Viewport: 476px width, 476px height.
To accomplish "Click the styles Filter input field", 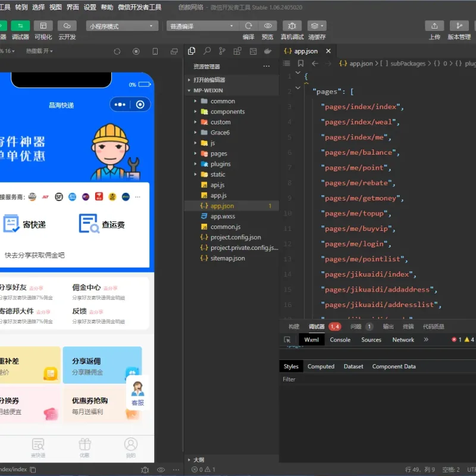I will click(377, 380).
